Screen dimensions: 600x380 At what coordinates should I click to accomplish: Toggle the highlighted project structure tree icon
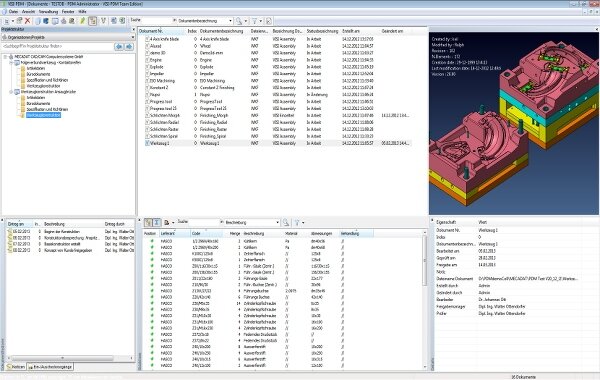click(92, 21)
